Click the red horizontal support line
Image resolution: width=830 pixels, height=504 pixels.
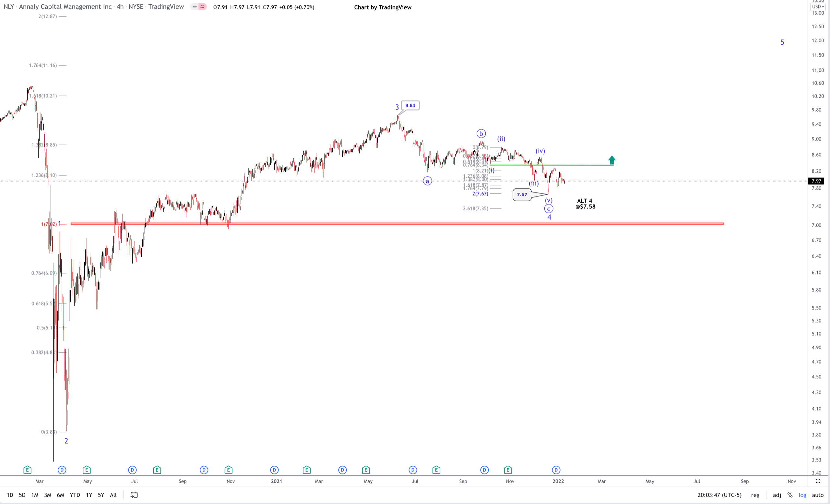point(397,223)
